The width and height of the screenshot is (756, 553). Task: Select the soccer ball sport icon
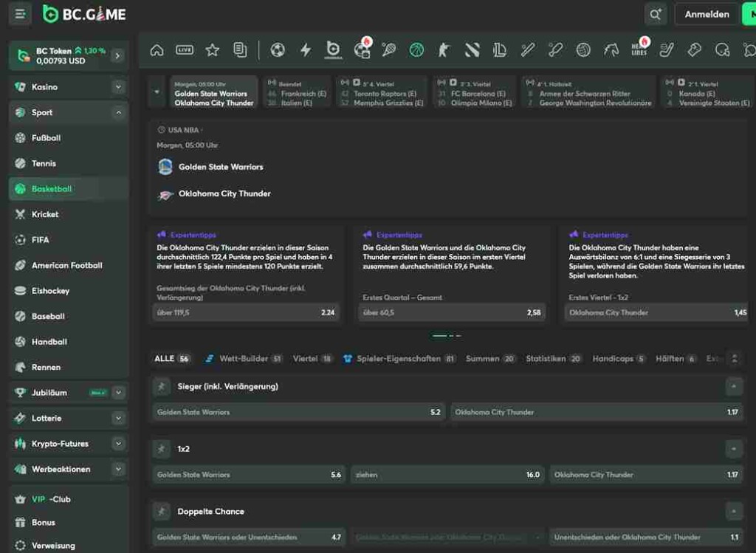click(278, 50)
